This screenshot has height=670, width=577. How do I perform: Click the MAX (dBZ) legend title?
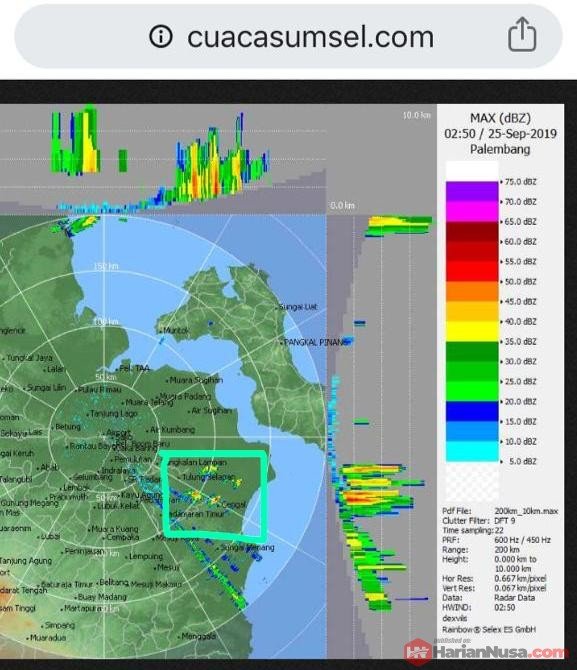coord(500,118)
